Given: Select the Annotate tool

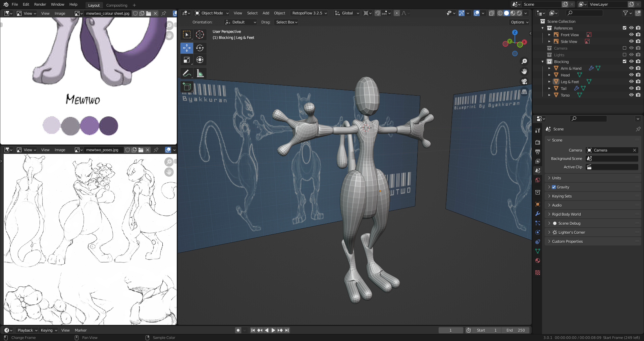Looking at the screenshot, I should coord(187,73).
